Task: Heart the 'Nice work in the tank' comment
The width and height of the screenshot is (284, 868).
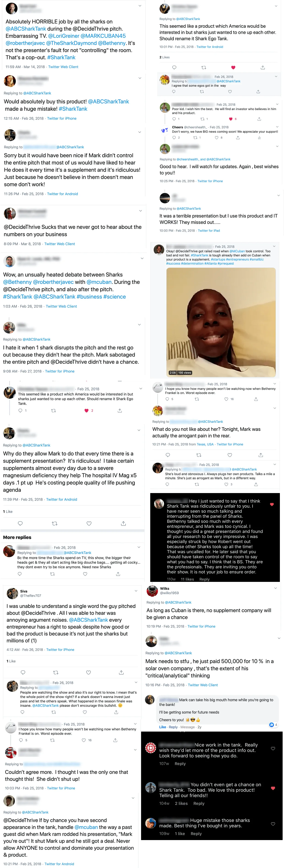Action: pos(273,748)
